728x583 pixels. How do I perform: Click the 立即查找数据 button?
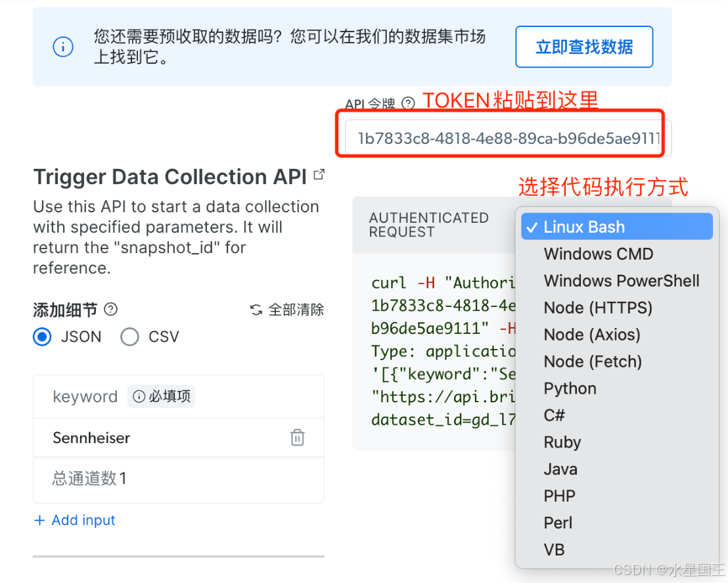[584, 47]
